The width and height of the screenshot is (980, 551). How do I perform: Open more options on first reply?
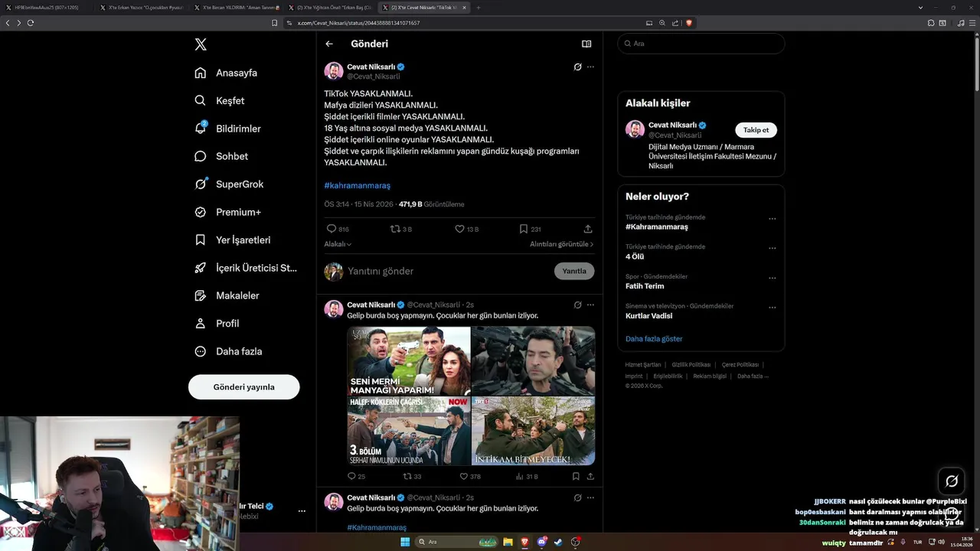pos(590,305)
